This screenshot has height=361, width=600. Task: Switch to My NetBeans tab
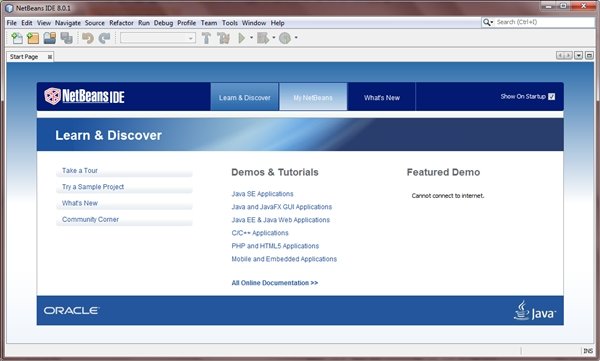313,97
